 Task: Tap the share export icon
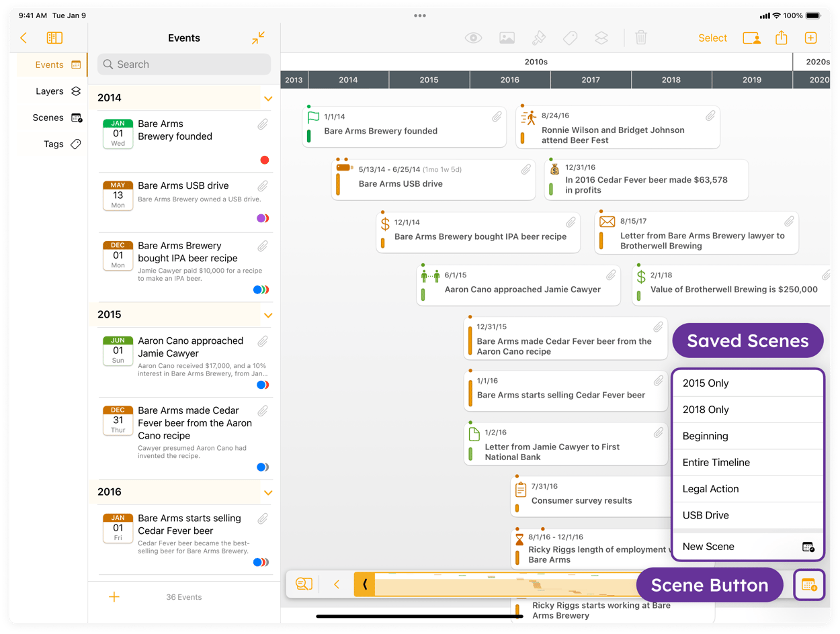(x=781, y=38)
